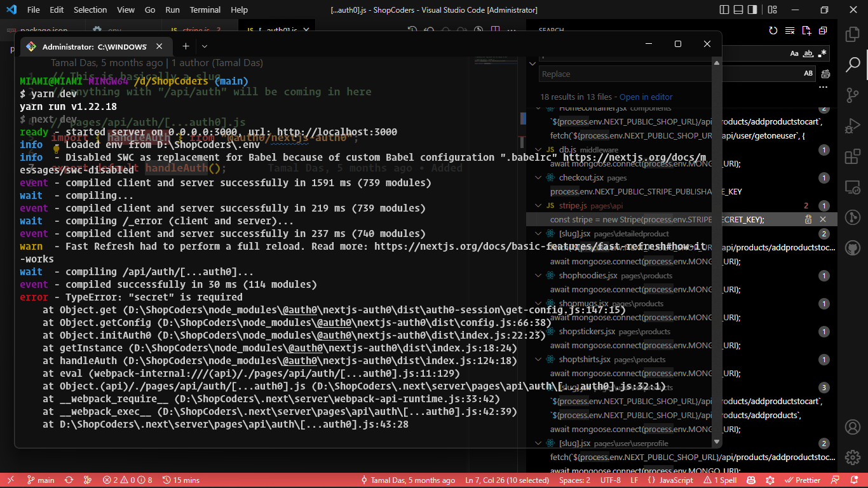
Task: Open the Selection menu
Action: [90, 10]
